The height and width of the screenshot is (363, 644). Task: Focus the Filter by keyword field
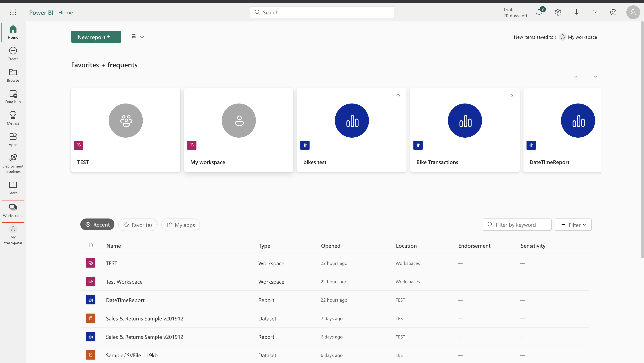(x=517, y=225)
